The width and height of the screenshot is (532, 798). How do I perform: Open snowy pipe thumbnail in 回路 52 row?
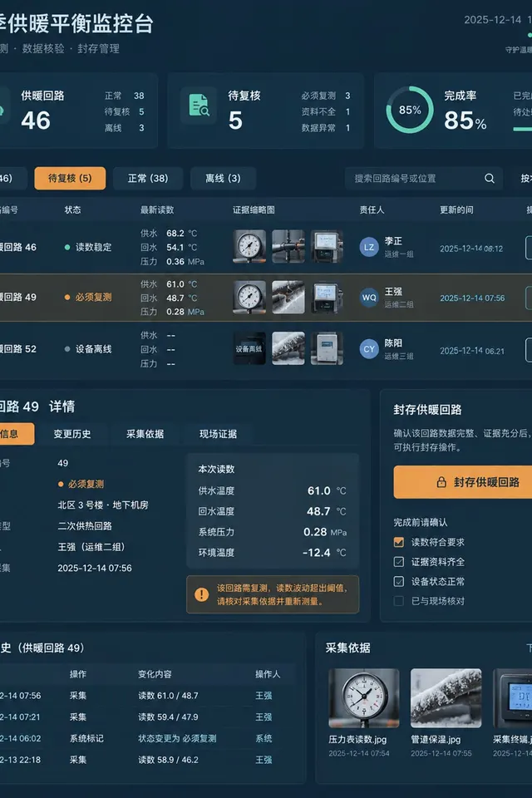point(288,348)
